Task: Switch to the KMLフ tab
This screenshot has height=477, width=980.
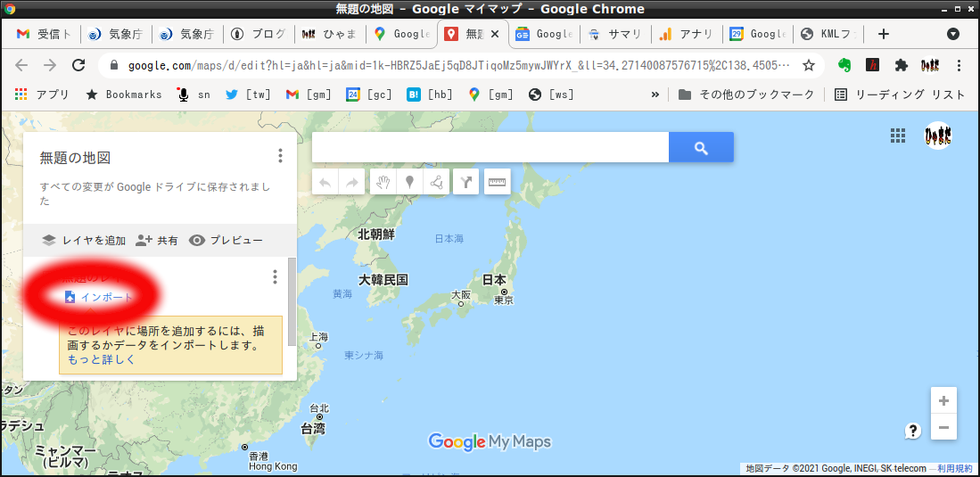Action: [x=828, y=34]
